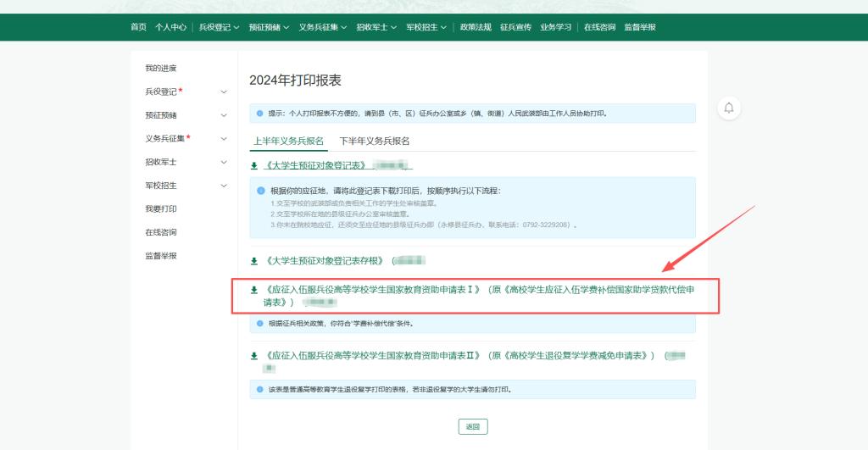Select the 上半年义务兵报名 tab
This screenshot has width=868, height=450.
tap(288, 141)
